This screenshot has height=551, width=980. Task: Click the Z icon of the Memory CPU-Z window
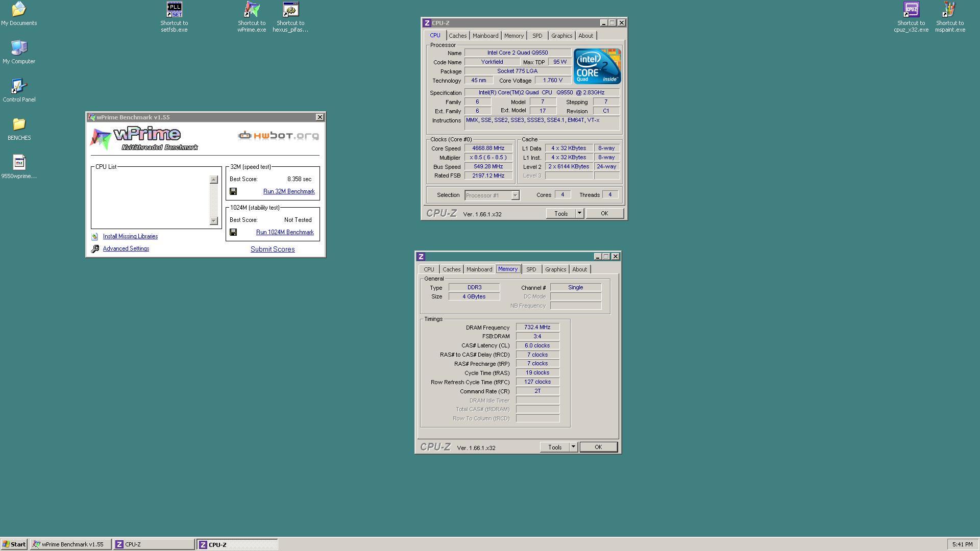click(x=421, y=257)
